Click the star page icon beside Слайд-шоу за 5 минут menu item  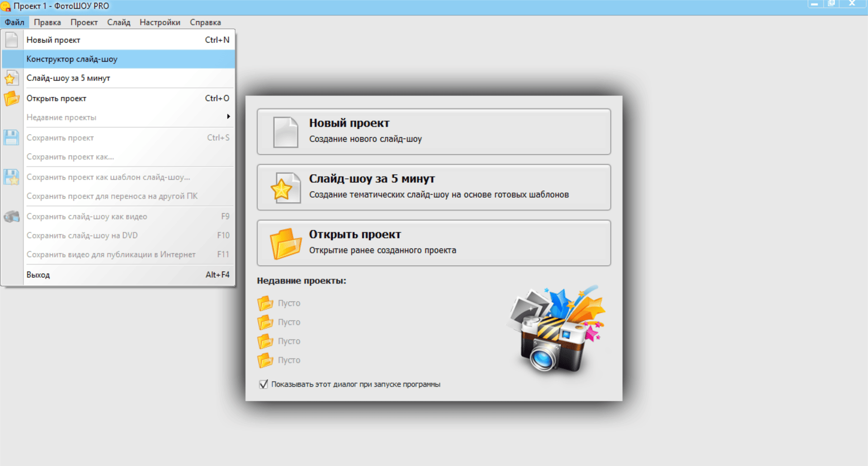click(x=12, y=78)
